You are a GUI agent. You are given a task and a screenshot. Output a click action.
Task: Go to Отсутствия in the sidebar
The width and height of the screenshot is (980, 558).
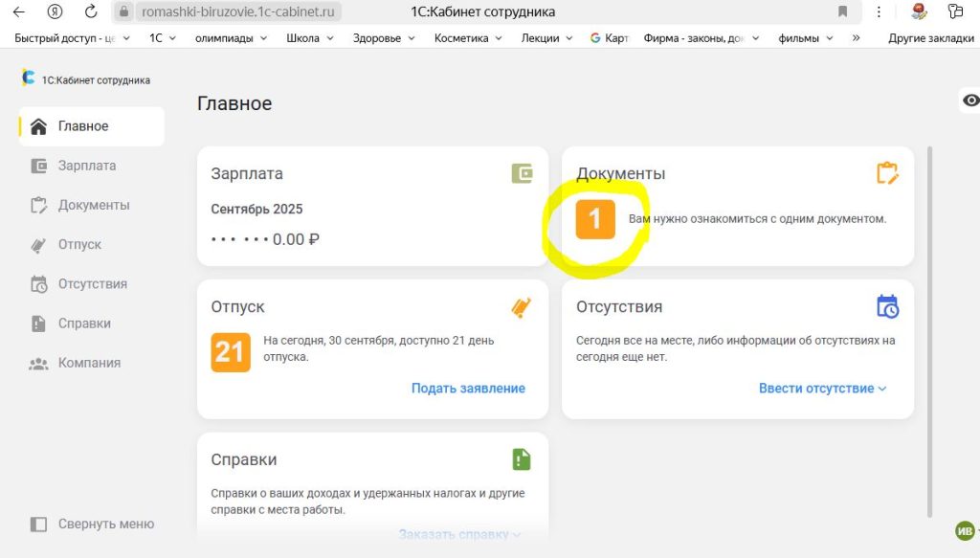coord(92,284)
